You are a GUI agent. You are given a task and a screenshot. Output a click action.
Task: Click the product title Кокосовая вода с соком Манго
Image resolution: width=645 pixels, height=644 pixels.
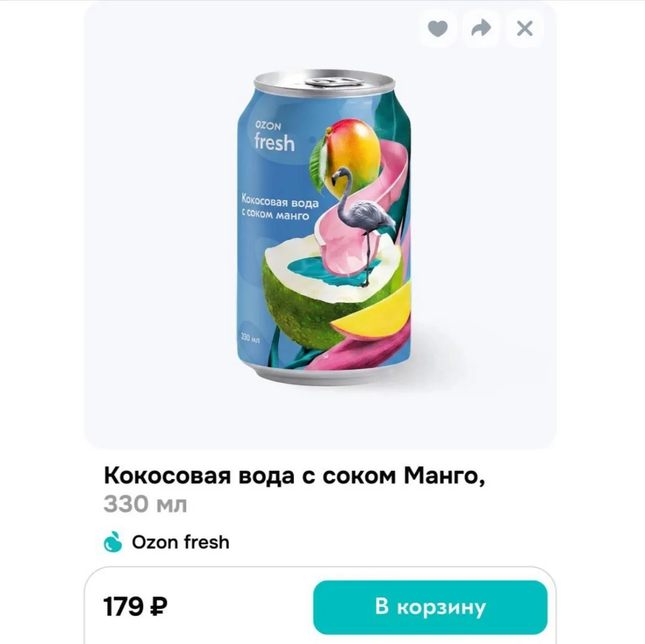coord(294,475)
